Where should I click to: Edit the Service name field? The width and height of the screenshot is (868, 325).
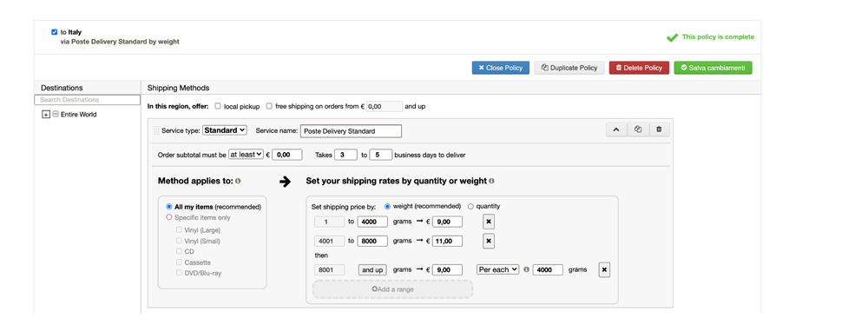coord(351,131)
